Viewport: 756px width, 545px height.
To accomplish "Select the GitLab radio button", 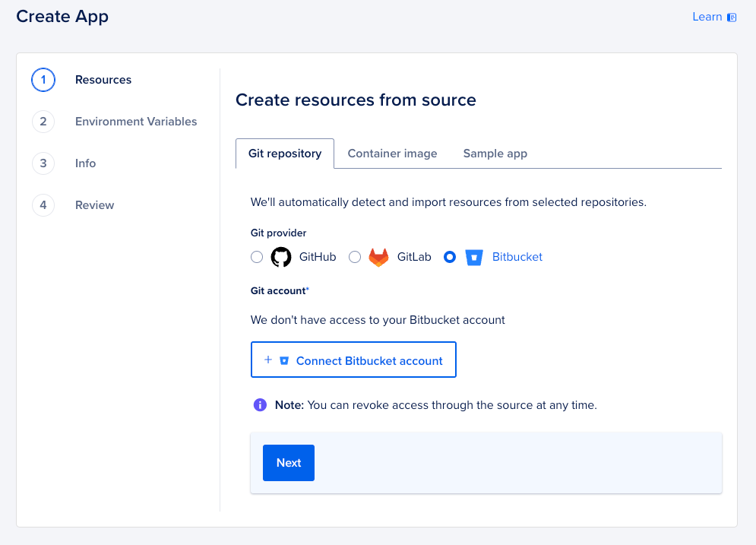I will coord(355,257).
